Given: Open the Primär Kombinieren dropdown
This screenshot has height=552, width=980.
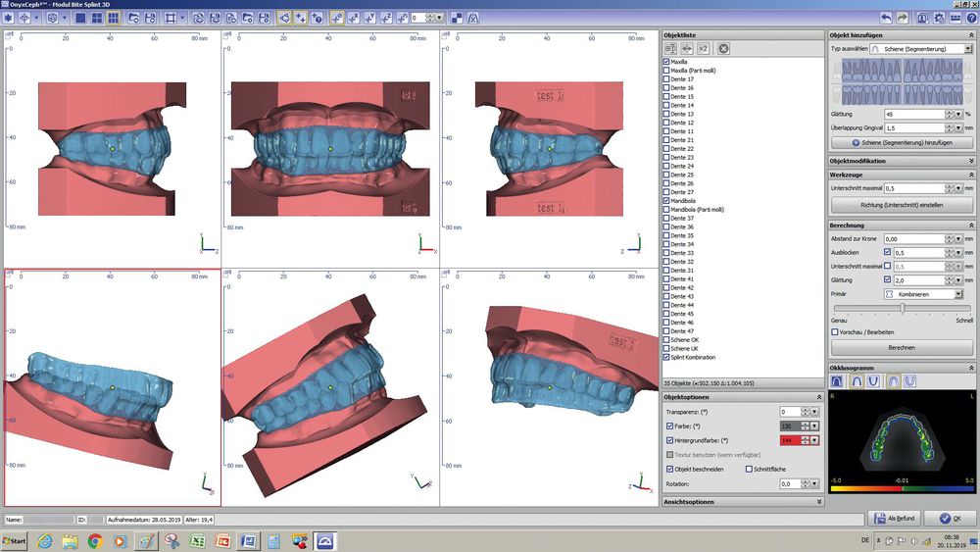Looking at the screenshot, I should [x=922, y=293].
